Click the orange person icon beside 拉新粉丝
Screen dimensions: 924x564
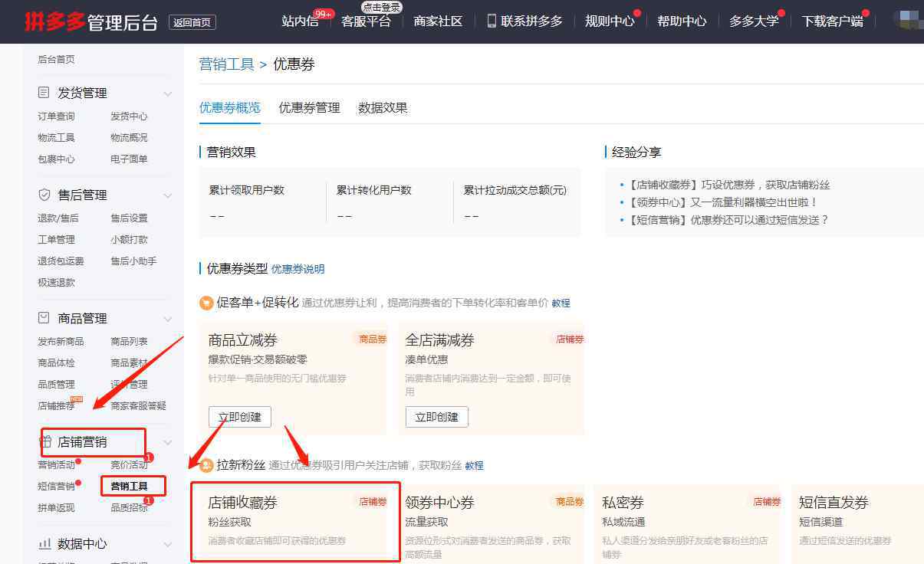tap(206, 465)
